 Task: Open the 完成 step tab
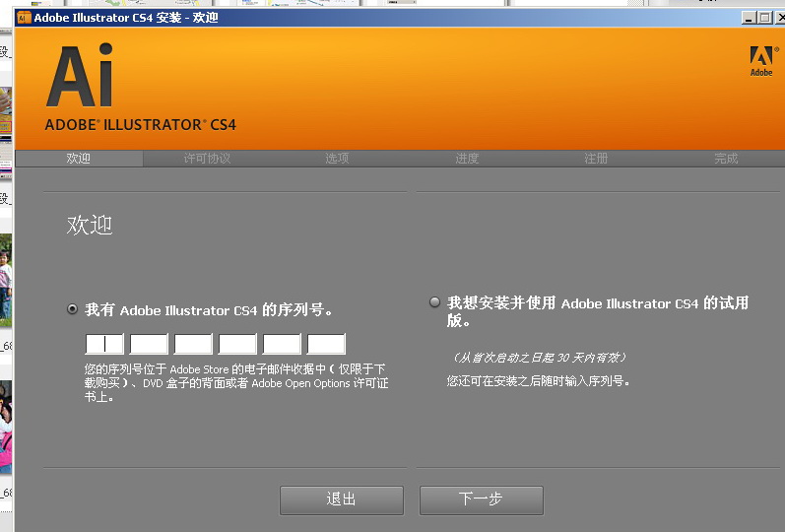726,159
